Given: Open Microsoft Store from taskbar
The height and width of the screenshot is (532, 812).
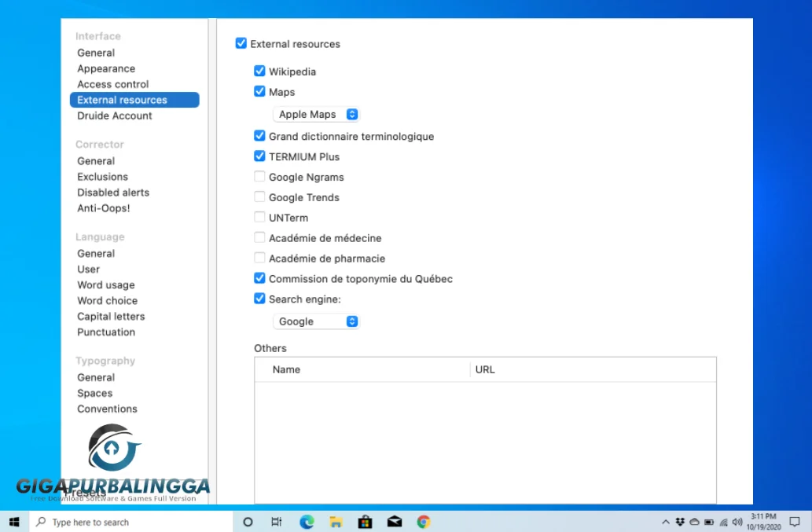Looking at the screenshot, I should [365, 522].
